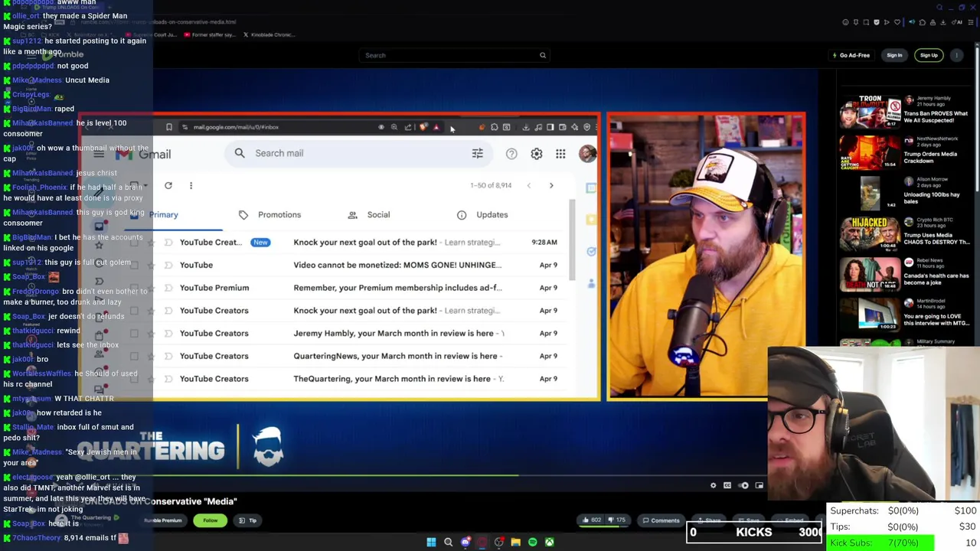The height and width of the screenshot is (551, 980).
Task: Click the Brave shield icon in the address bar
Action: [x=423, y=127]
